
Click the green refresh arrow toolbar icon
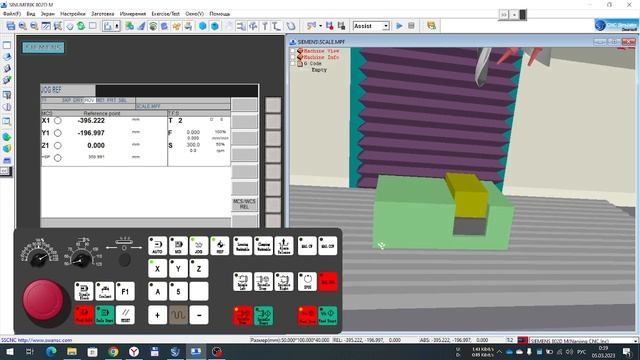click(x=81, y=26)
